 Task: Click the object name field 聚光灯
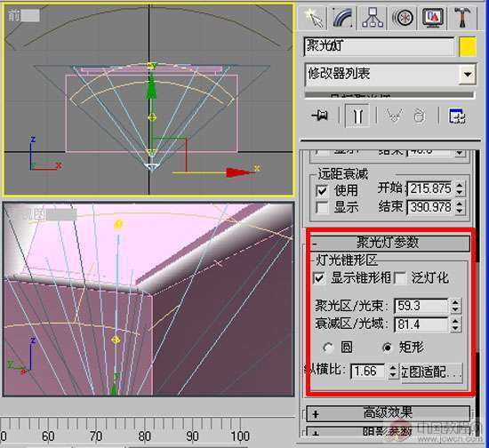click(x=380, y=47)
